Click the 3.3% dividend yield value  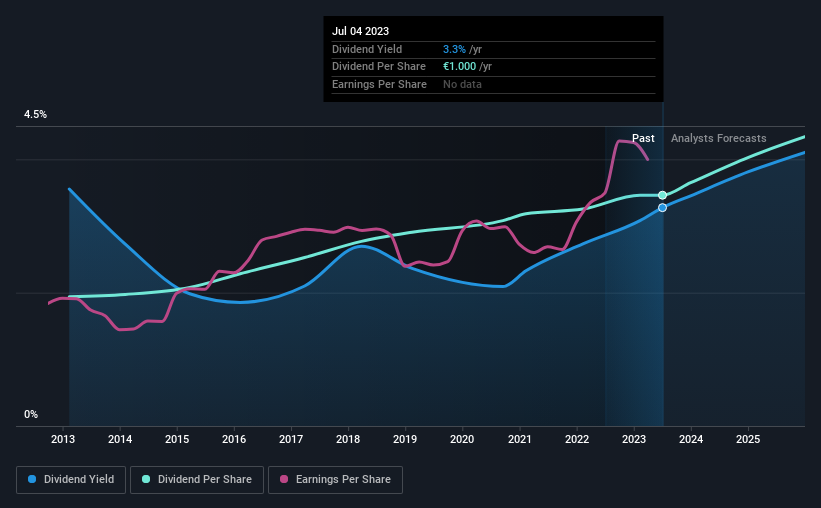point(454,49)
